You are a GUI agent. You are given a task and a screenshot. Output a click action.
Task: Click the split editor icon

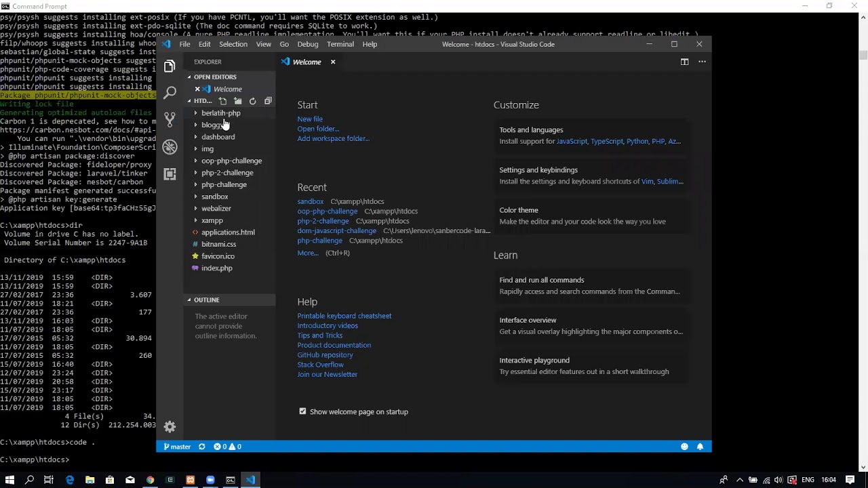click(684, 62)
